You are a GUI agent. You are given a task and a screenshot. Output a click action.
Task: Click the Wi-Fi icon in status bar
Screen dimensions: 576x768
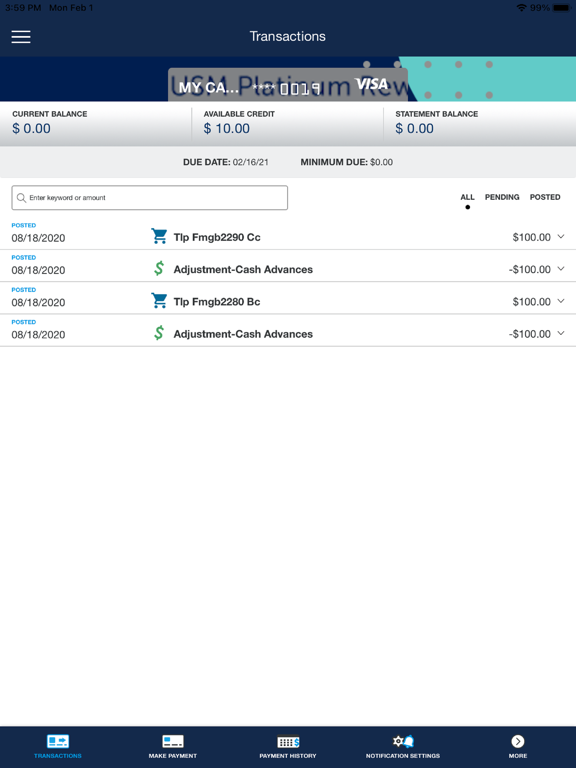522,8
